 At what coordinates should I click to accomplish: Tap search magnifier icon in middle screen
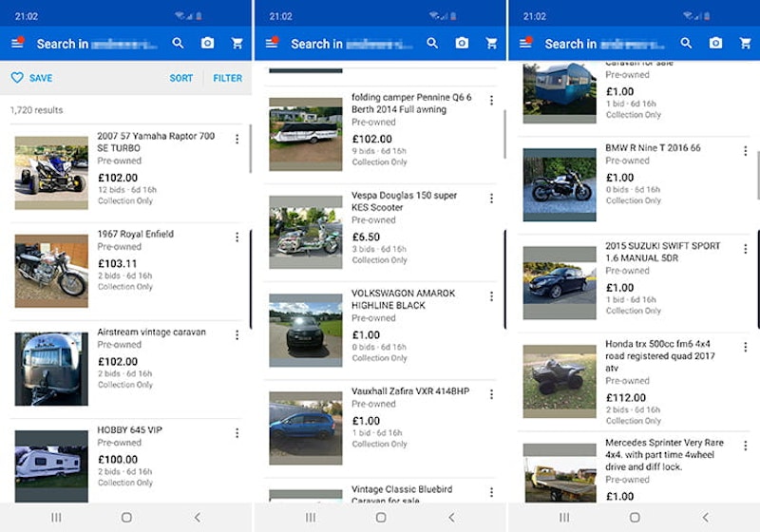432,43
